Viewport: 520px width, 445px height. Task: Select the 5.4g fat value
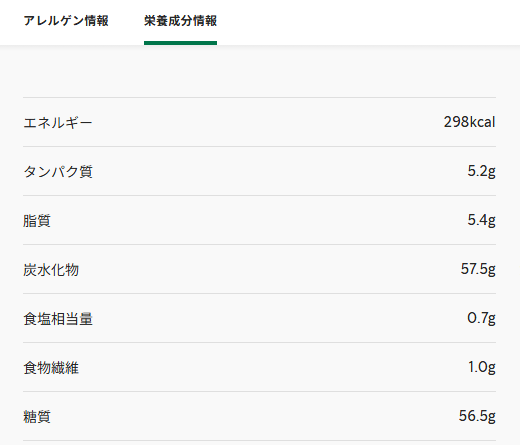coord(481,220)
